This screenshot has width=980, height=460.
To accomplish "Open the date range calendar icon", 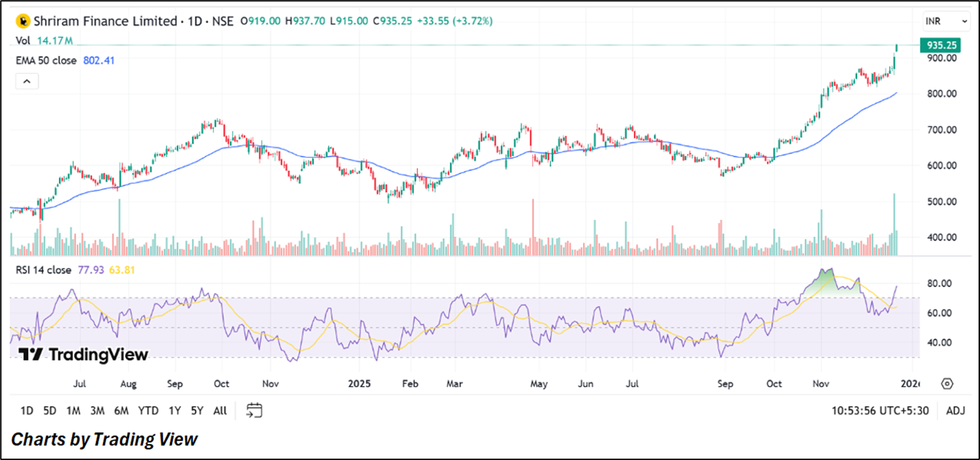I will [254, 410].
